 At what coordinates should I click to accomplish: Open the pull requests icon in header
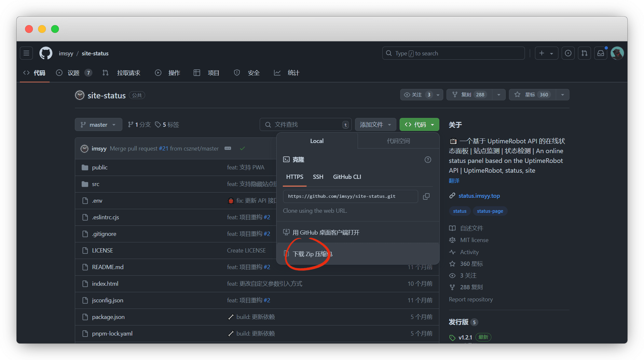point(584,53)
